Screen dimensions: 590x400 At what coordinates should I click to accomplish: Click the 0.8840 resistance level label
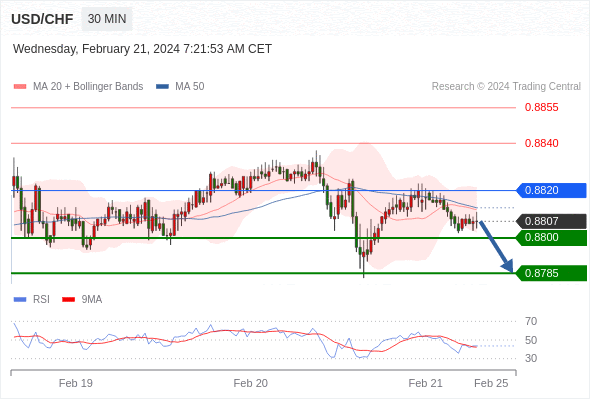click(541, 143)
